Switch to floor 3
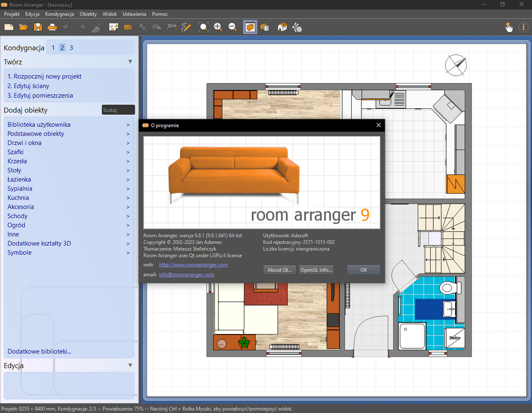Image resolution: width=532 pixels, height=413 pixels. (71, 48)
